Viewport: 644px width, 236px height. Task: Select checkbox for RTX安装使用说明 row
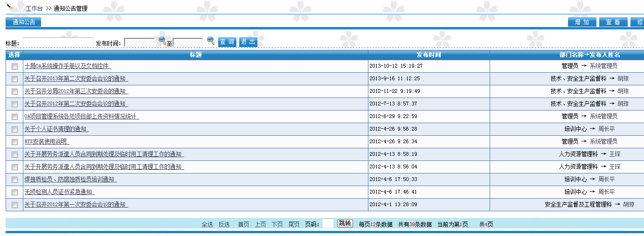(x=14, y=142)
